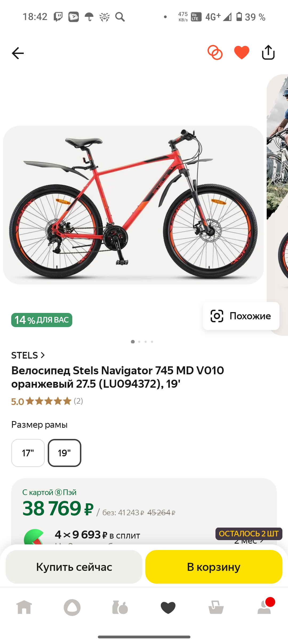Tap Купить сейчас button
The height and width of the screenshot is (644, 288).
(74, 567)
